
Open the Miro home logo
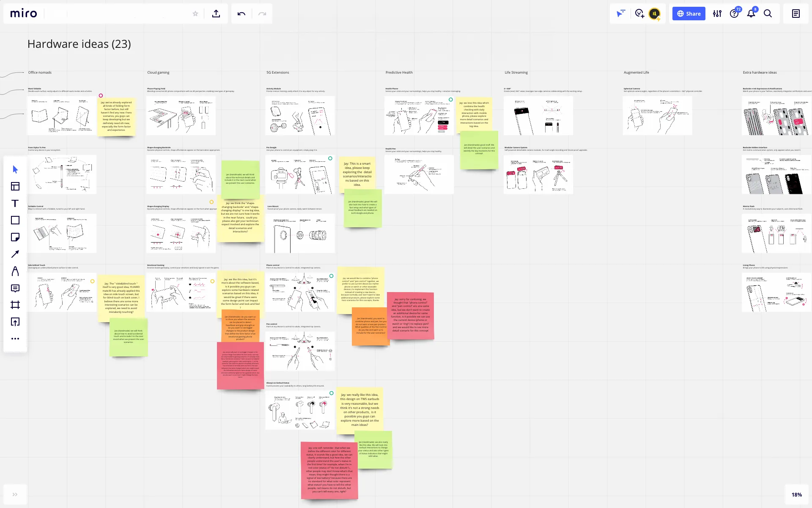click(24, 14)
